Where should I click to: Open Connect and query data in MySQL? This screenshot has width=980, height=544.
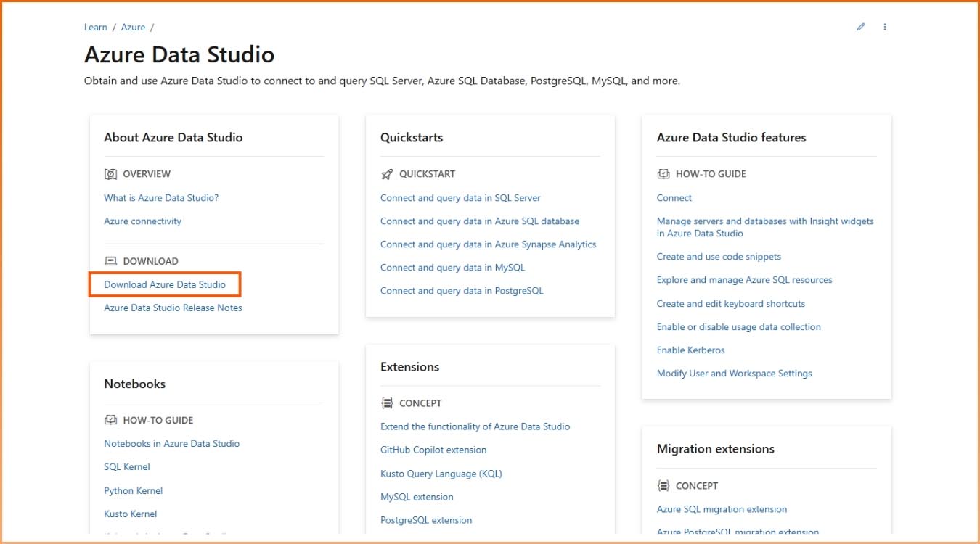(452, 268)
